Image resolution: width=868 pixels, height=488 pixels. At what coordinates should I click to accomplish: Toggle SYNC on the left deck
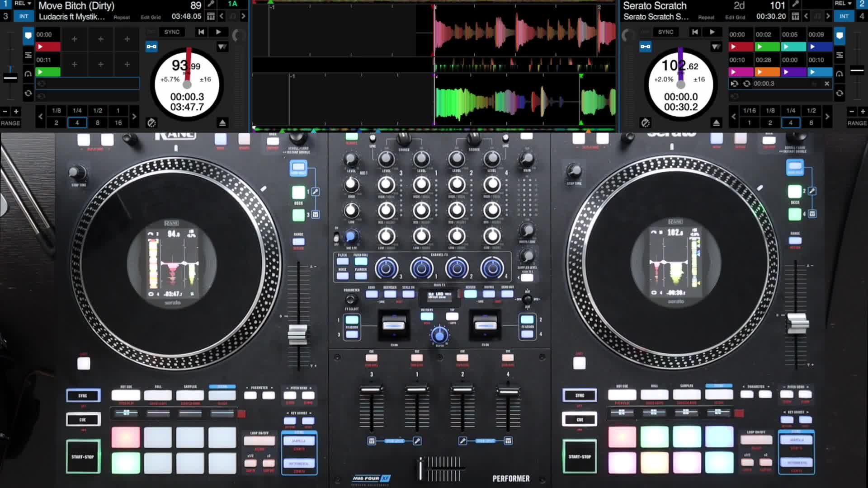click(172, 32)
